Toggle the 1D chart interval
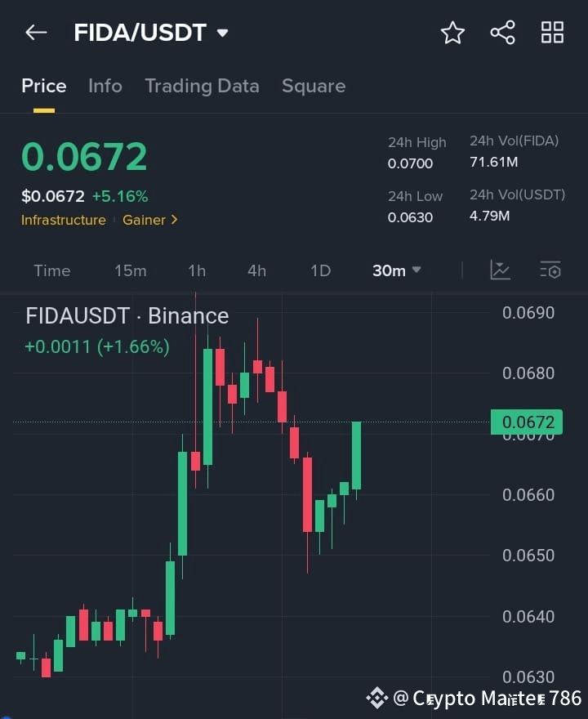This screenshot has height=719, width=588. click(319, 270)
